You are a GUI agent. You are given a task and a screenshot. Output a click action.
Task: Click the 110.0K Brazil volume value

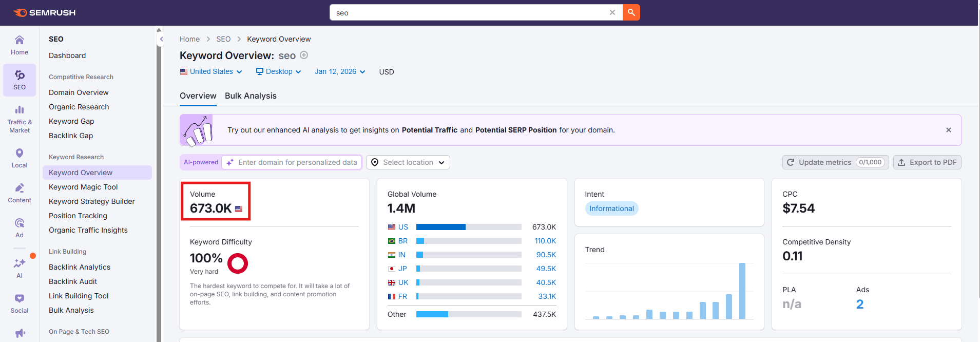545,241
